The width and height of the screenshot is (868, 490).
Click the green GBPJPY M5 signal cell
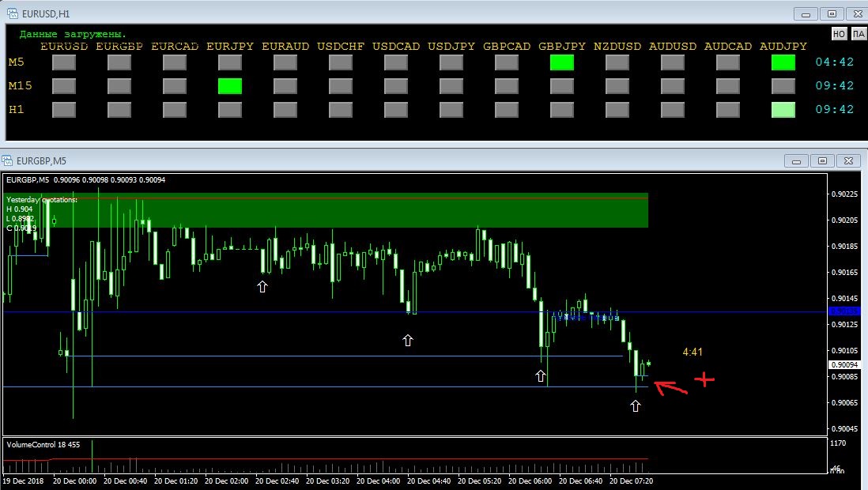pyautogui.click(x=561, y=63)
